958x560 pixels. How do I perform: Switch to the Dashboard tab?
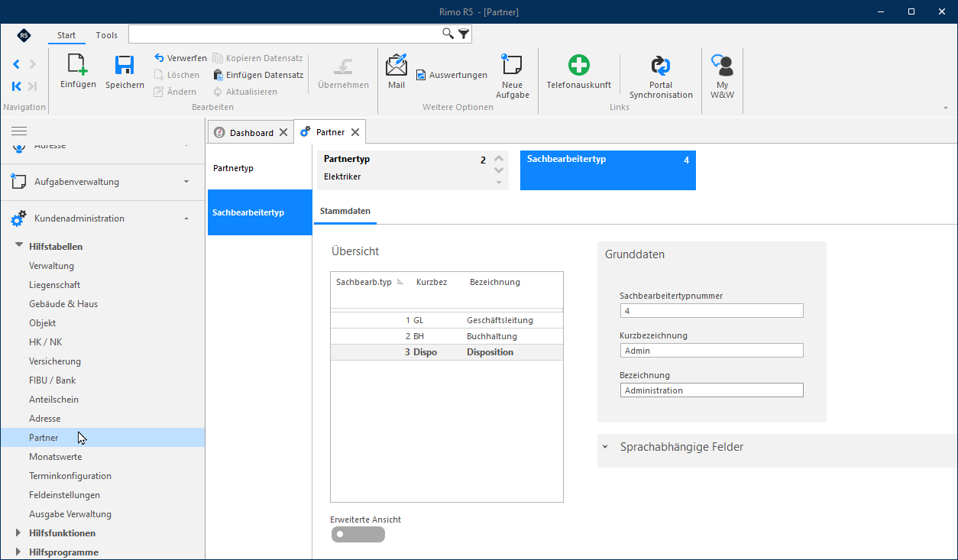pyautogui.click(x=251, y=132)
